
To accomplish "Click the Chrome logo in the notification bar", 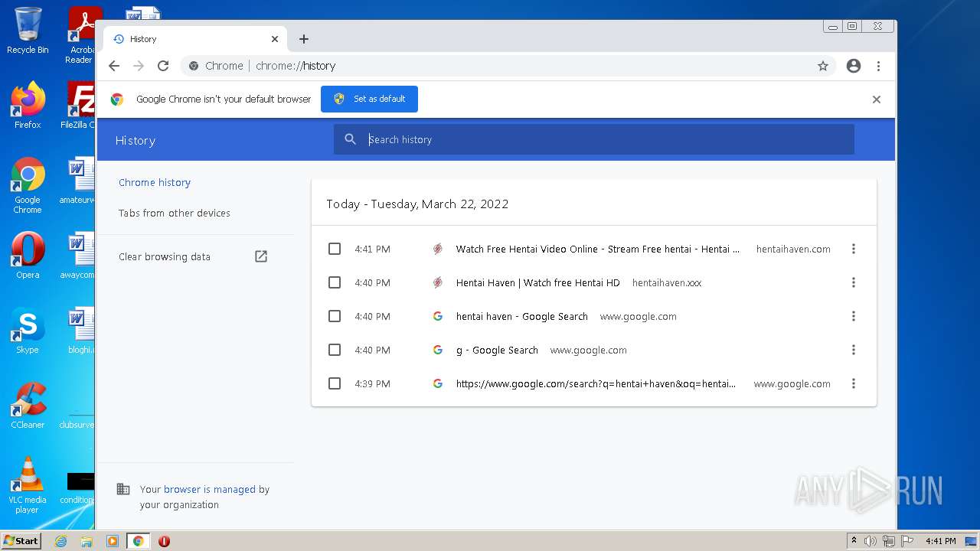I will (117, 99).
